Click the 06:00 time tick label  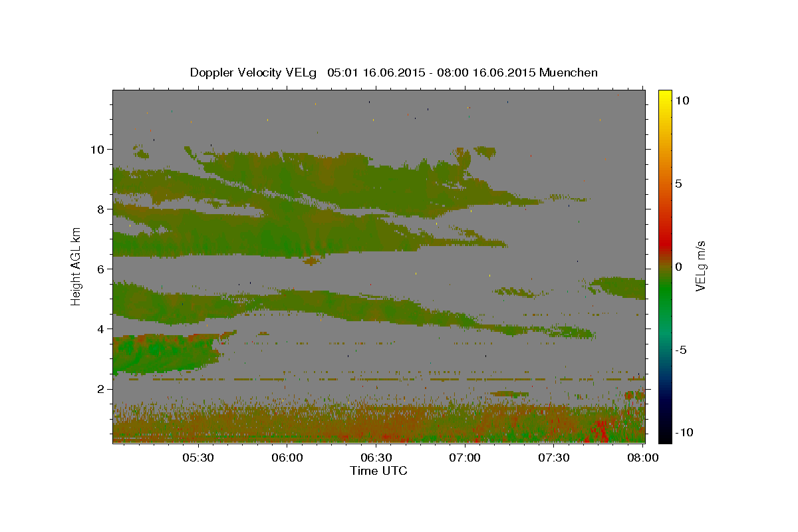click(287, 458)
